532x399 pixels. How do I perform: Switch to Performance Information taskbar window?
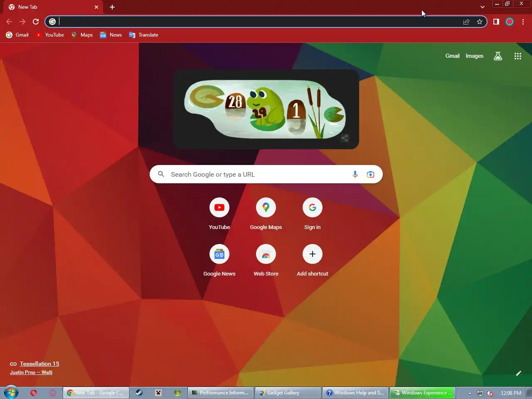tap(220, 393)
